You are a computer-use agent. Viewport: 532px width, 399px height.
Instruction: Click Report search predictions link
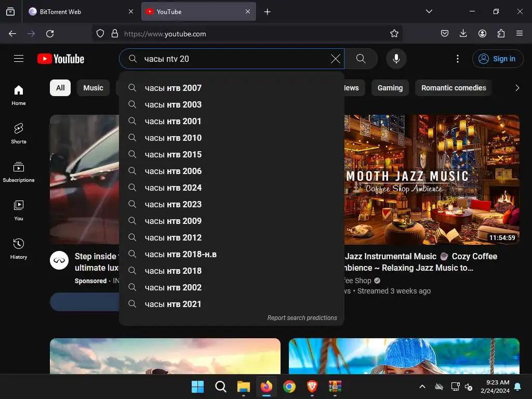click(302, 317)
